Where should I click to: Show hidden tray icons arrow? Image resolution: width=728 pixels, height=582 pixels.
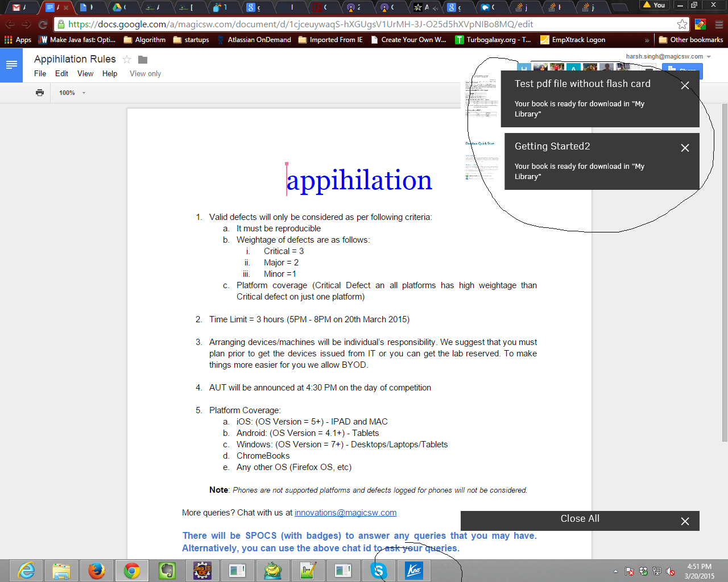615,571
